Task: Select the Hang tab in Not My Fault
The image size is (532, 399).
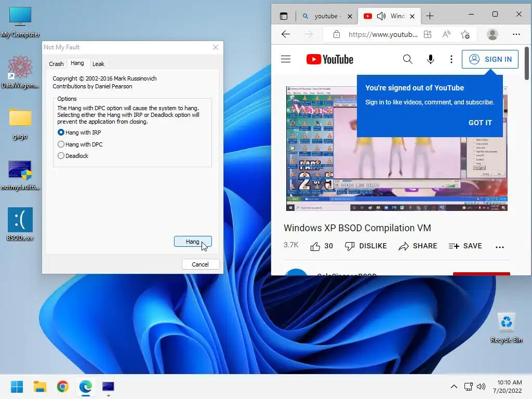Action: pyautogui.click(x=77, y=63)
